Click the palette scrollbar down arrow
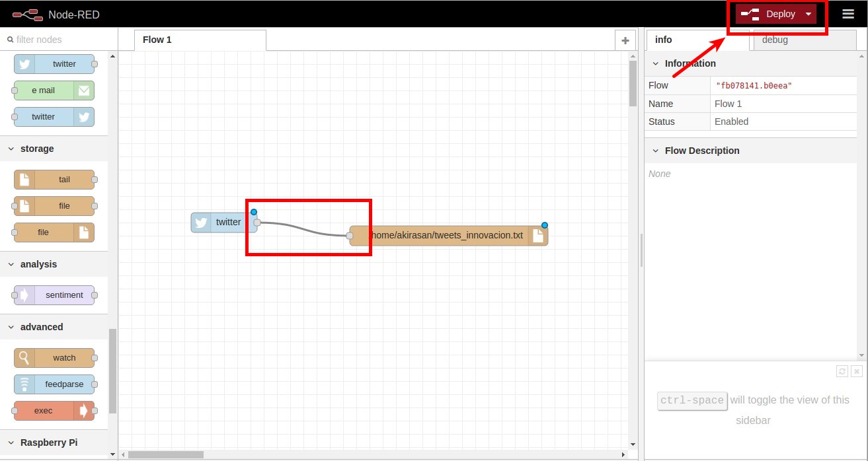This screenshot has height=461, width=868. pos(112,454)
